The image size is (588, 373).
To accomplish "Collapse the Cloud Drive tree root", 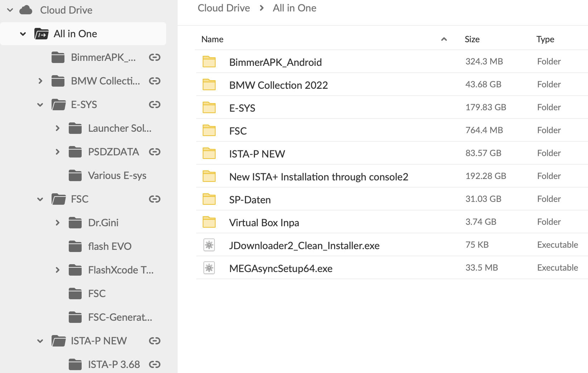I will (x=10, y=10).
